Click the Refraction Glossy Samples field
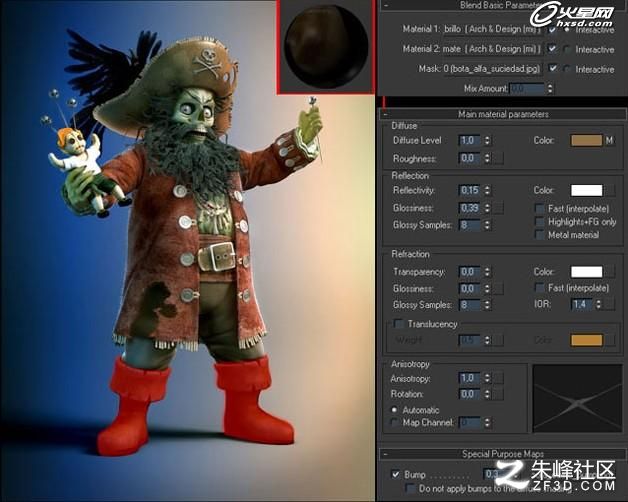The height and width of the screenshot is (502, 628). coord(470,304)
